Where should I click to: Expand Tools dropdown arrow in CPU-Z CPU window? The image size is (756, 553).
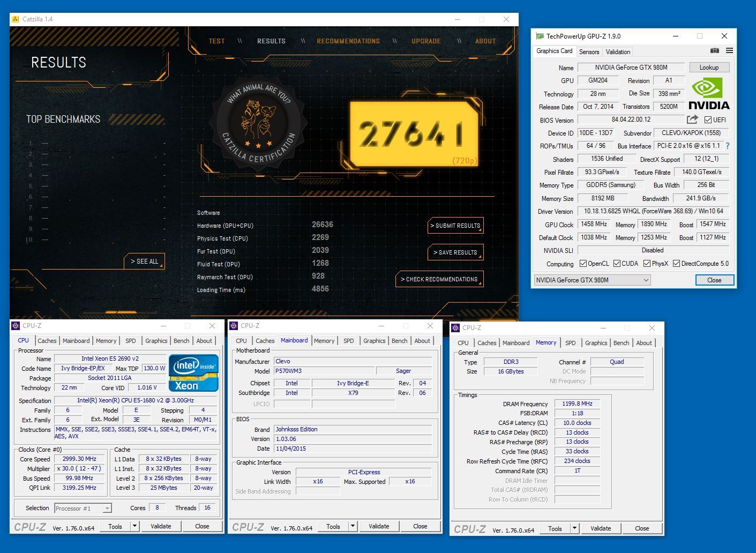(135, 526)
